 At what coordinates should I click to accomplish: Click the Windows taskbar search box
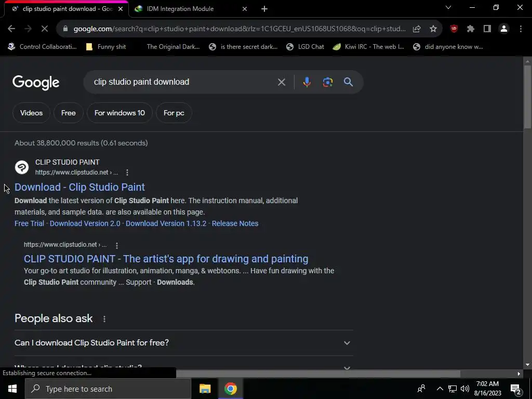click(108, 389)
